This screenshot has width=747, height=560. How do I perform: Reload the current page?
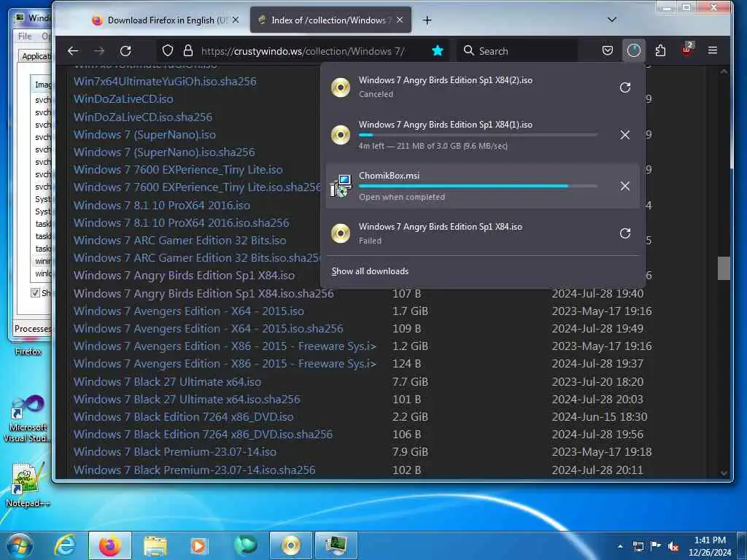[125, 50]
